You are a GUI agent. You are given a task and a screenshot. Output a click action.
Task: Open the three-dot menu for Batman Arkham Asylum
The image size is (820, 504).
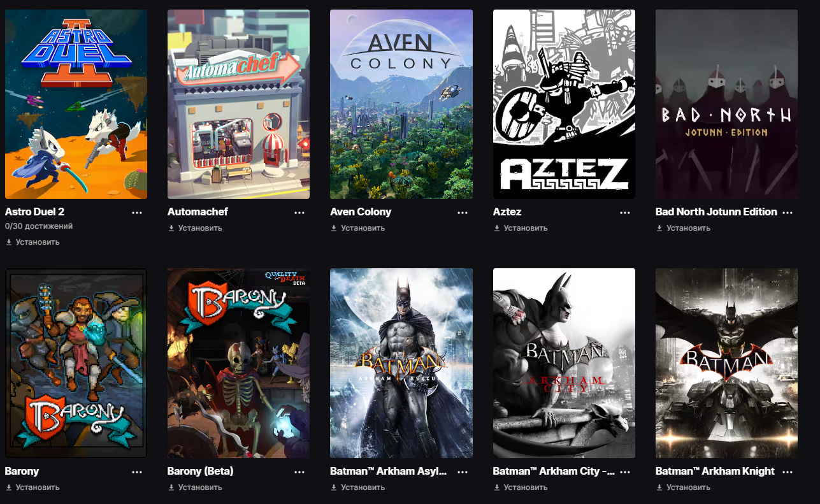click(x=463, y=472)
